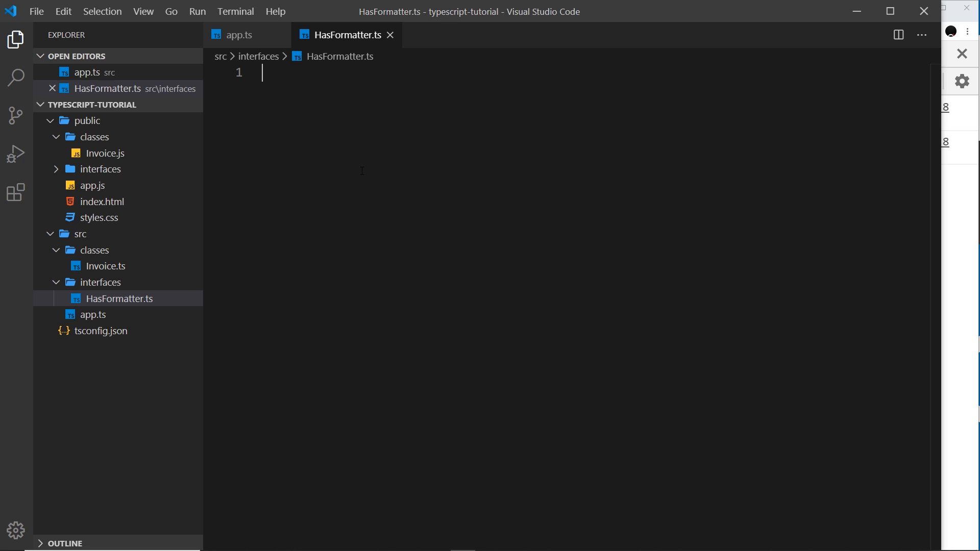
Task: Click the interfaces breadcrumb segment
Action: (x=258, y=57)
